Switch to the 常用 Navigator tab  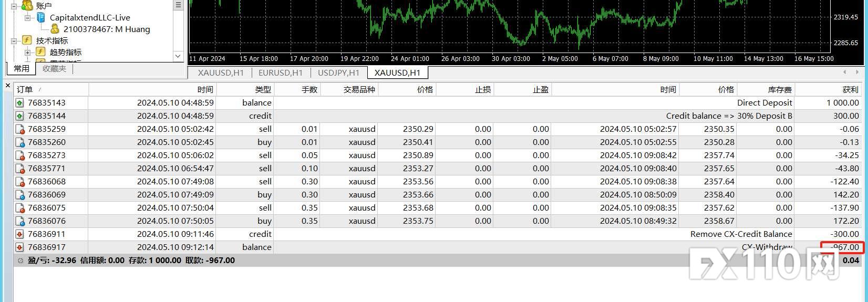(x=22, y=68)
